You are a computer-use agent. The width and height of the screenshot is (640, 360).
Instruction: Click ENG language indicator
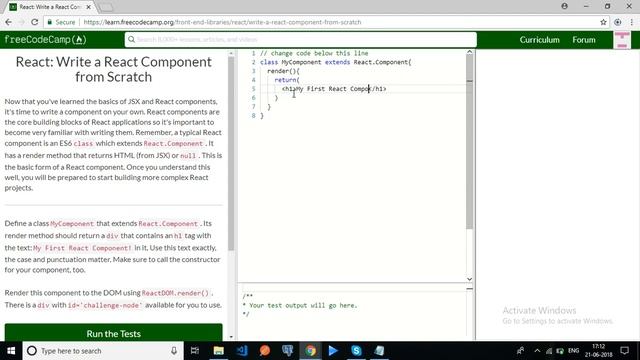[x=573, y=351]
